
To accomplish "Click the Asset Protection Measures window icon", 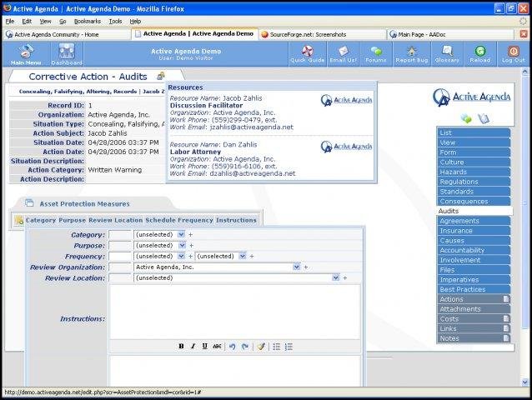I will (x=29, y=203).
